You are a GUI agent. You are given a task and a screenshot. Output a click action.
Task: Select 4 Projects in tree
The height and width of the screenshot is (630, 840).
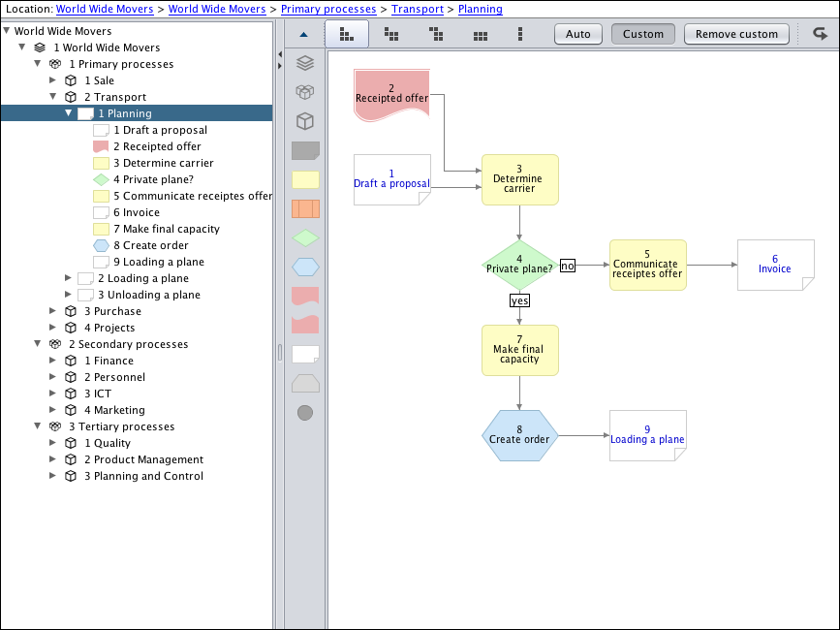[100, 328]
